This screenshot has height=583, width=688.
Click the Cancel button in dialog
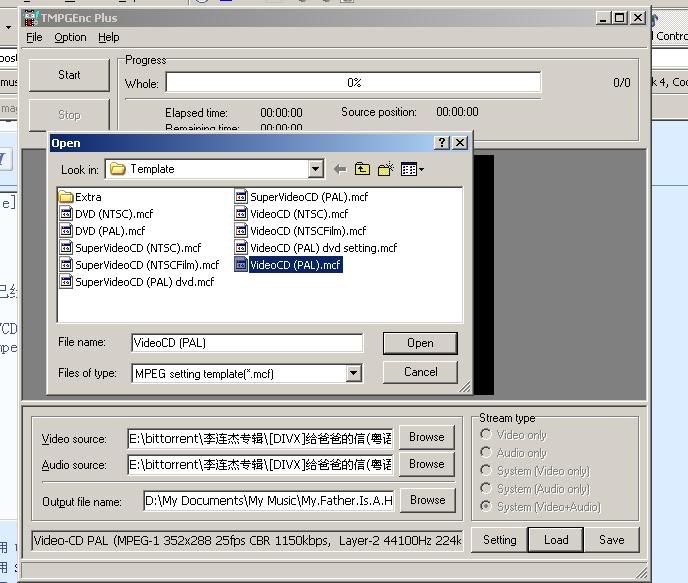[420, 372]
